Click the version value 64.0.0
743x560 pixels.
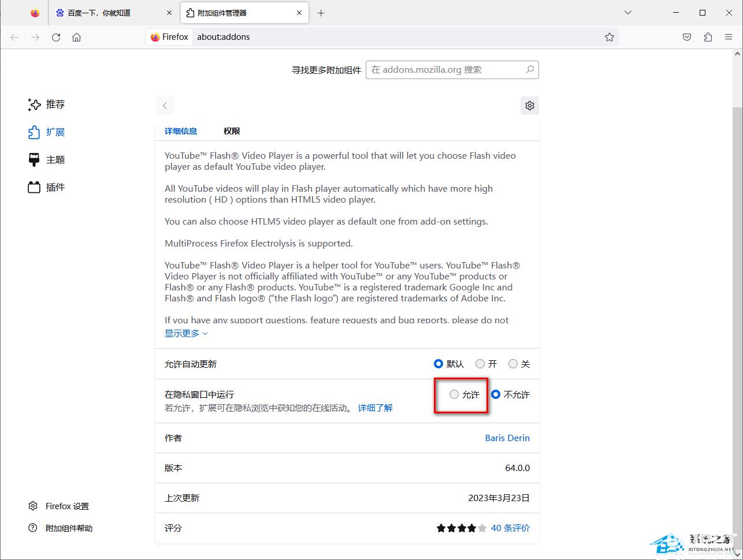pos(517,468)
